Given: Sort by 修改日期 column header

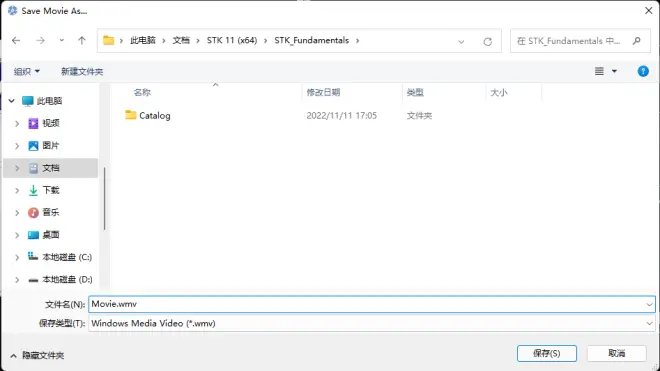Looking at the screenshot, I should (x=323, y=92).
